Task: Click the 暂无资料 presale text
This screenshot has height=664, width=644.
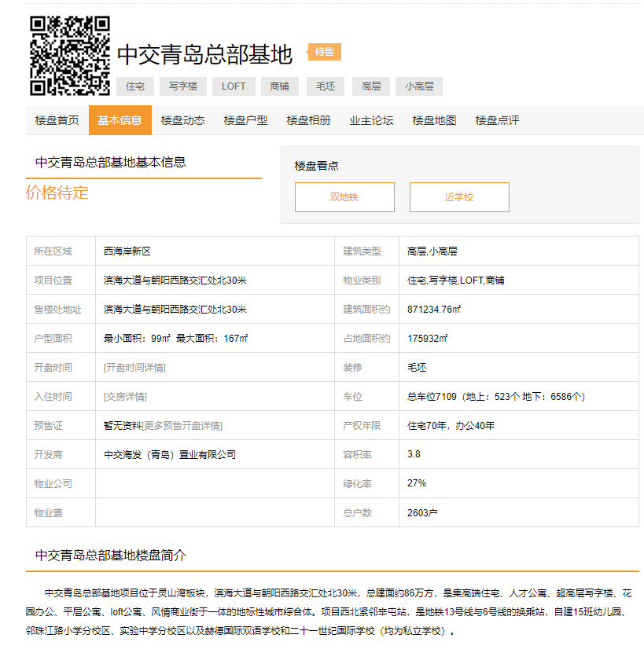Action: tap(123, 426)
